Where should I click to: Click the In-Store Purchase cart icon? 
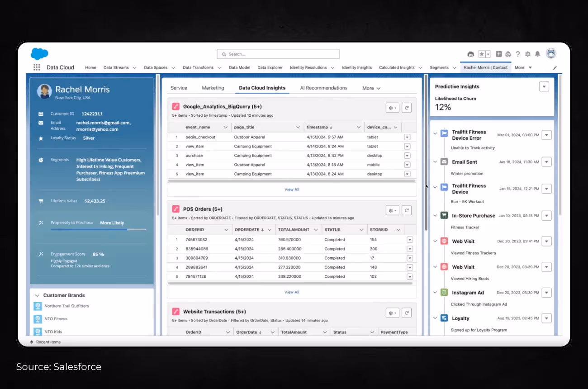tap(444, 216)
